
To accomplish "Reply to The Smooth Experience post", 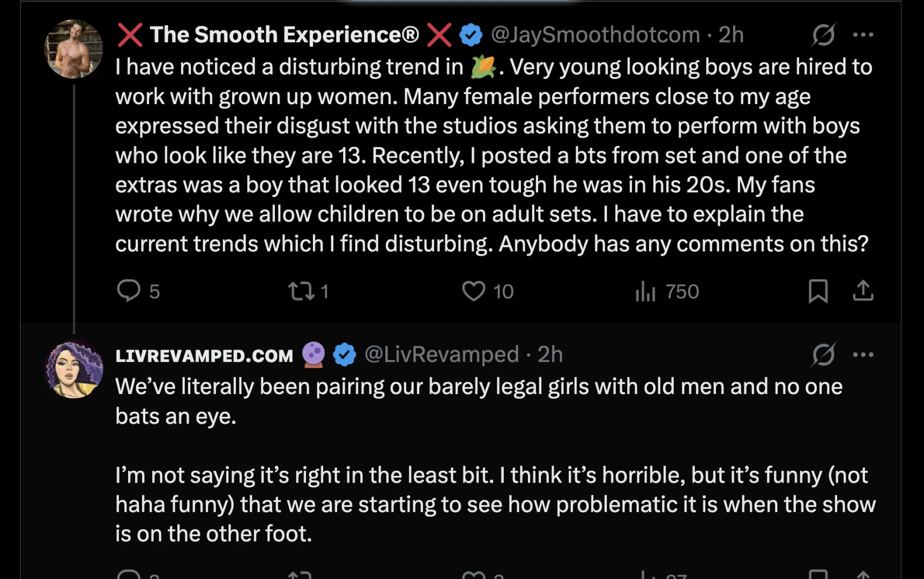I will pos(129,291).
